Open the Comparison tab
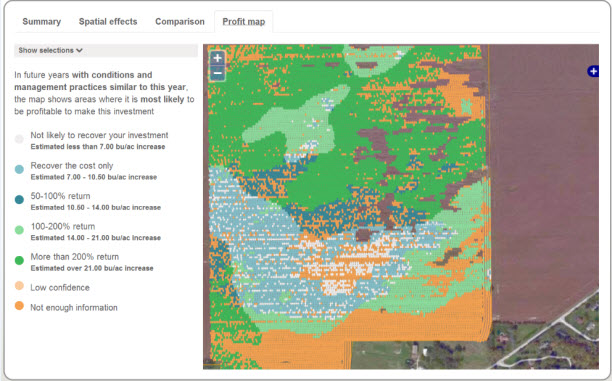Image resolution: width=612 pixels, height=381 pixels. (x=180, y=21)
